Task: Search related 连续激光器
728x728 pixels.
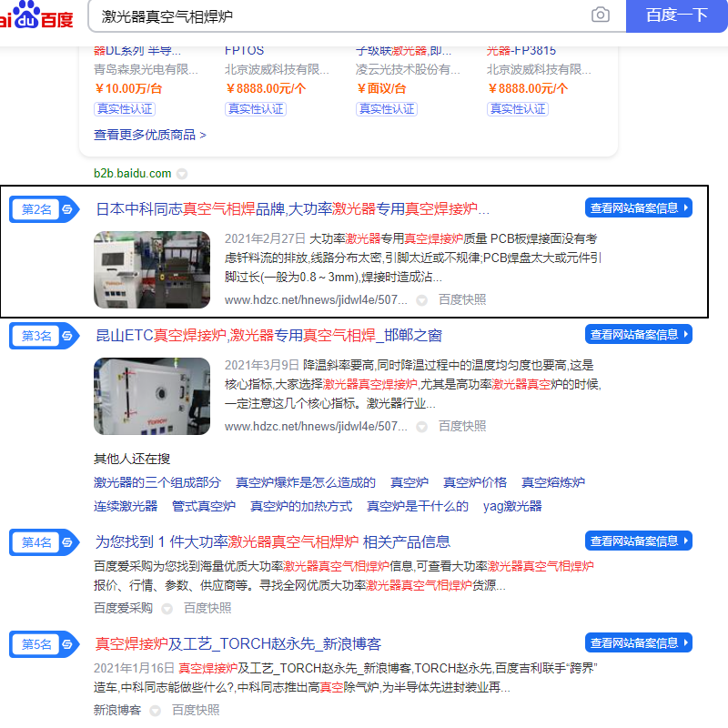Action: tap(126, 507)
